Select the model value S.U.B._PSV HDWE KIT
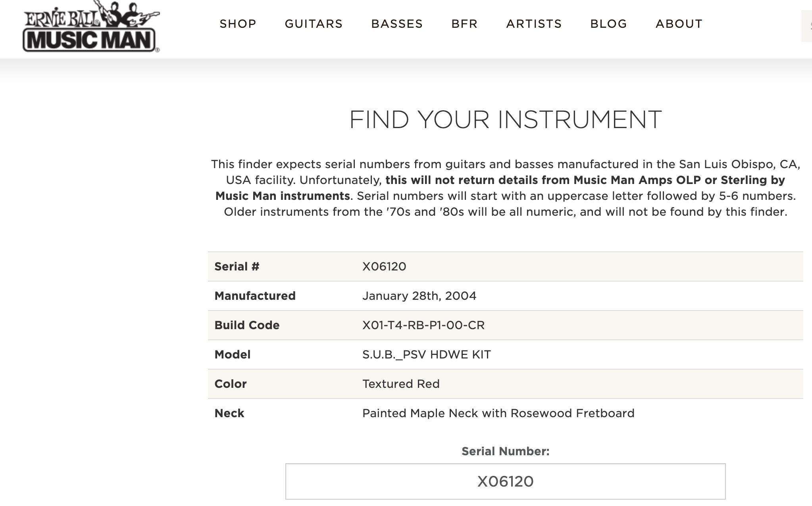Screen dimensions: 812x506 tap(427, 355)
